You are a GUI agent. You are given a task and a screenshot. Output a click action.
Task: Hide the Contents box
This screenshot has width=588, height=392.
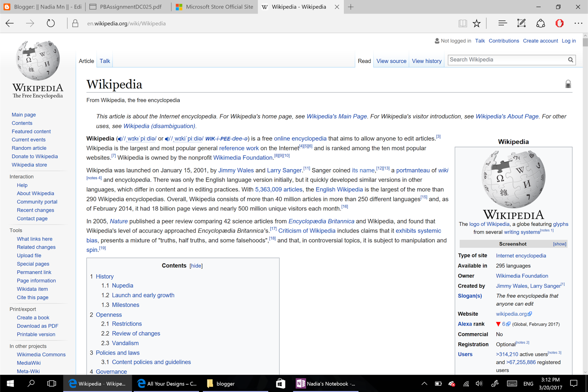(196, 266)
